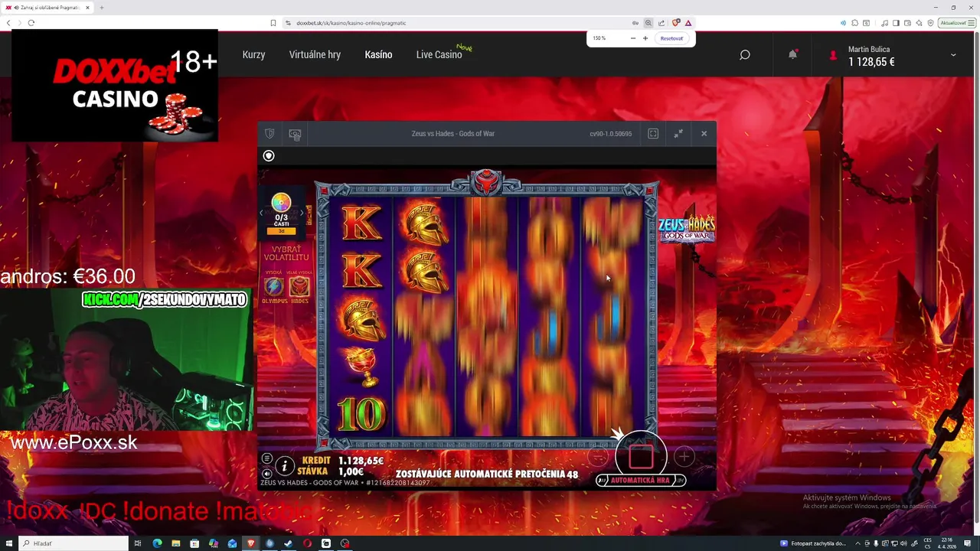Click the red user profile icon

coord(834,55)
